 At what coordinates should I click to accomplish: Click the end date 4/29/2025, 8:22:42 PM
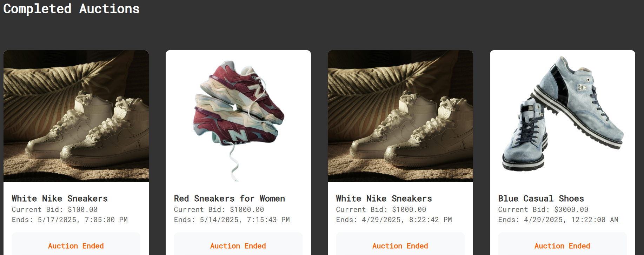pos(394,220)
